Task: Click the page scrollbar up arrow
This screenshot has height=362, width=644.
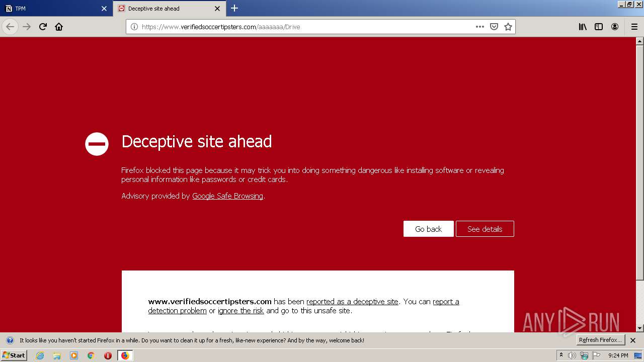Action: 640,41
